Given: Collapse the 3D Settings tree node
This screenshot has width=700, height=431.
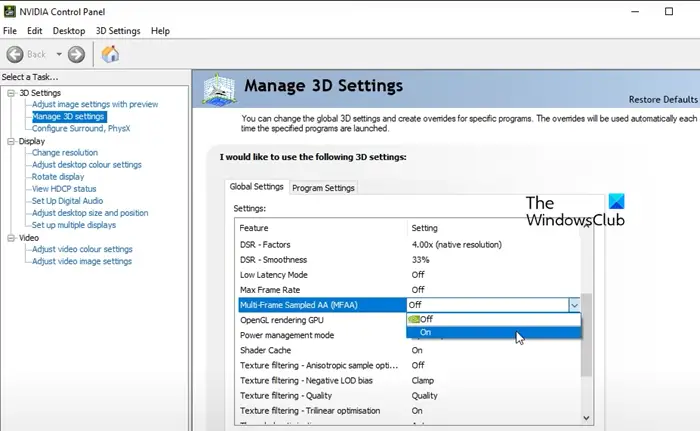Looking at the screenshot, I should [11, 93].
